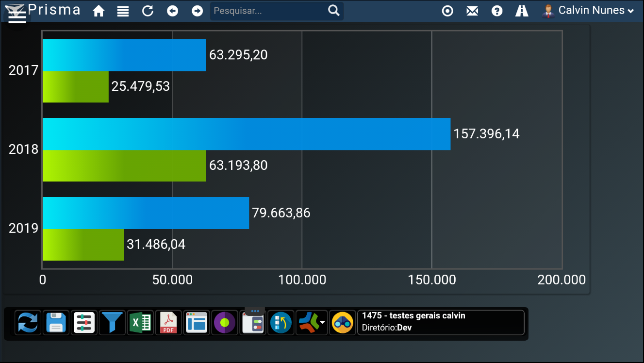The image size is (644, 363).
Task: Expand the Calvin Nunes user dropdown
Action: [588, 11]
